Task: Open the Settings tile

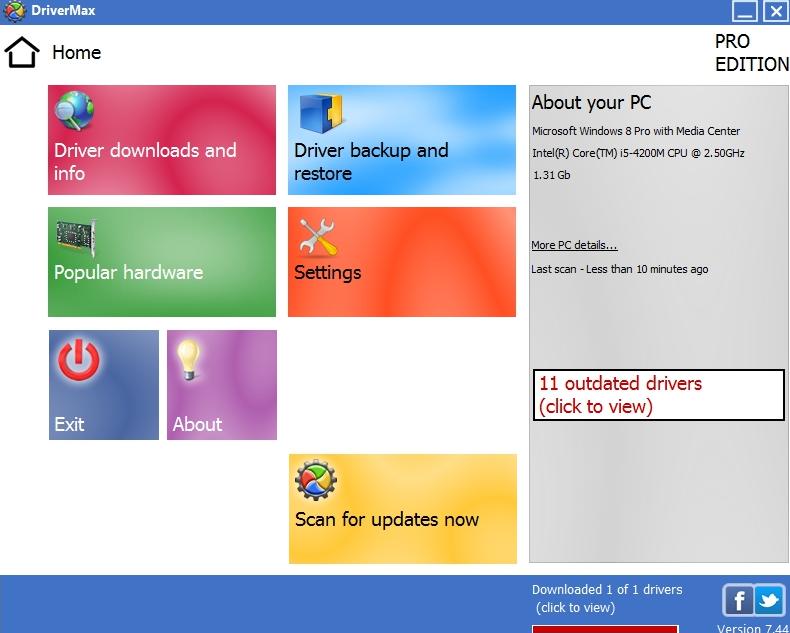Action: coord(402,262)
